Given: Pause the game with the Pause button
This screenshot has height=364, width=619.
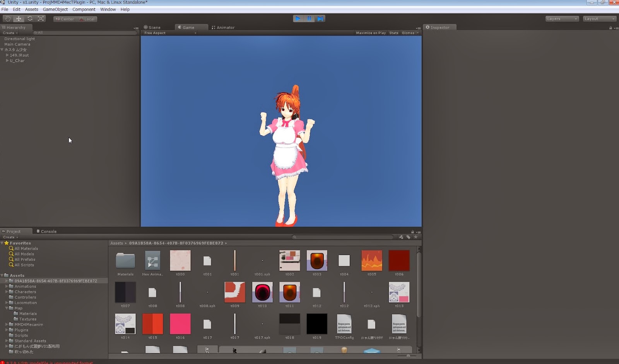Looking at the screenshot, I should [x=309, y=19].
